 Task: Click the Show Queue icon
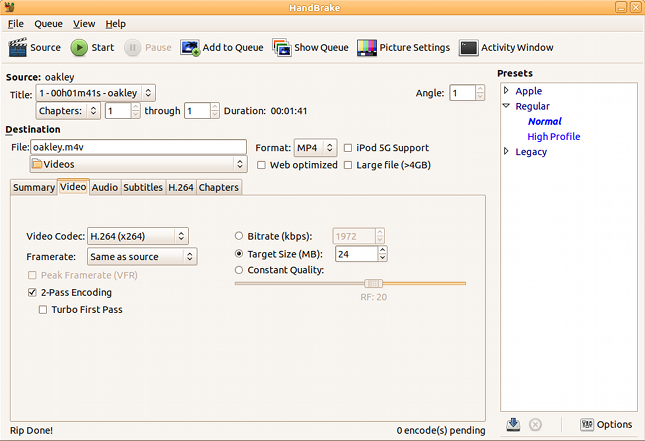282,48
